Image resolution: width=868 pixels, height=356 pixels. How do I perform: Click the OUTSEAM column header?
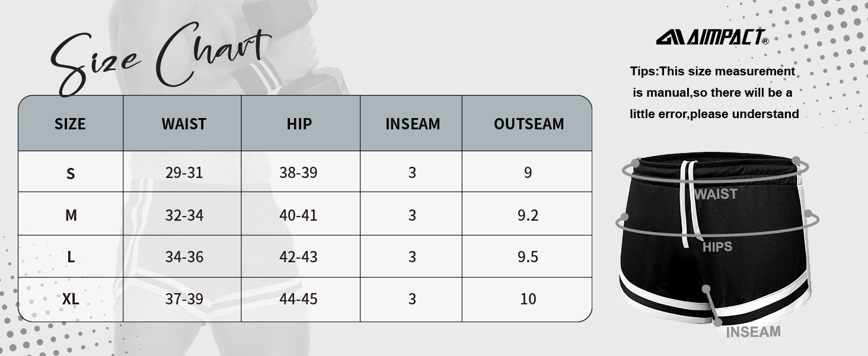(x=528, y=123)
